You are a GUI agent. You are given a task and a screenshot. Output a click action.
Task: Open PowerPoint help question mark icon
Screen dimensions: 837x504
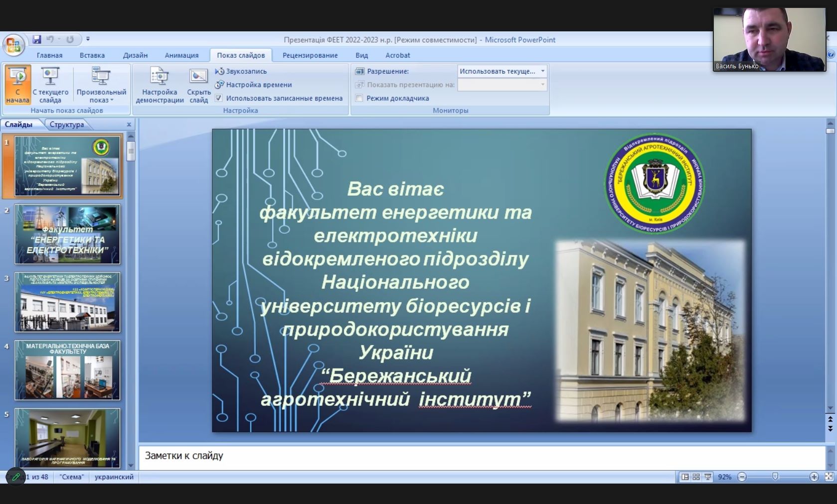[x=831, y=54]
